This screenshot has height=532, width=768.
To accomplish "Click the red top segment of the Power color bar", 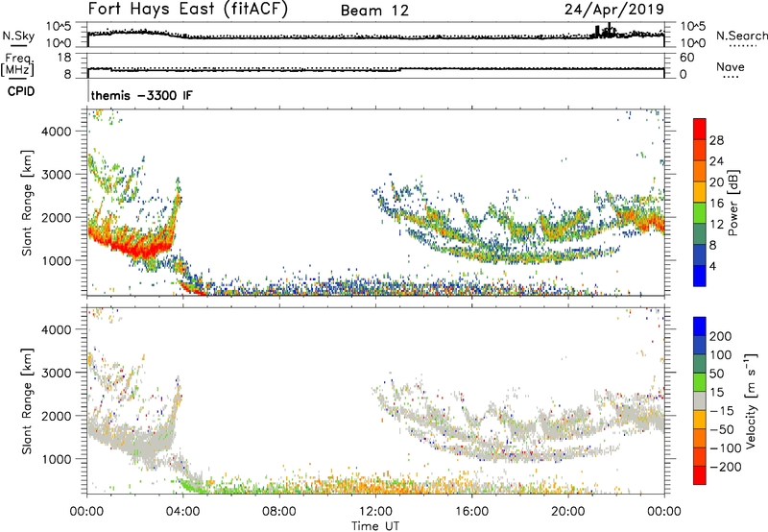I will point(700,129).
